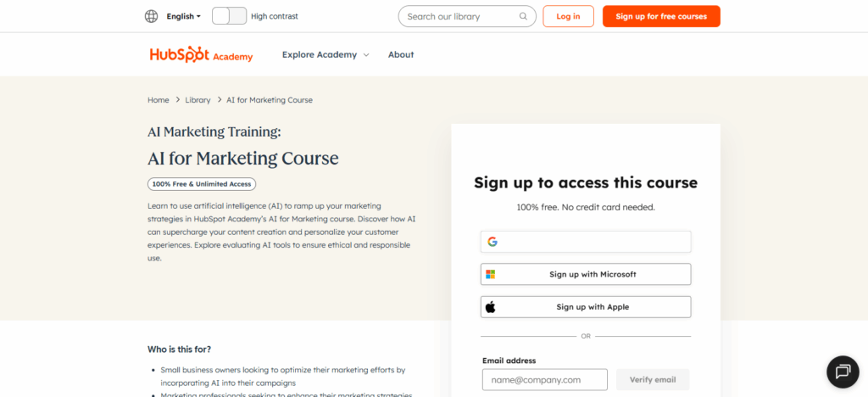Click Sign up with Microsoft

coord(592,274)
